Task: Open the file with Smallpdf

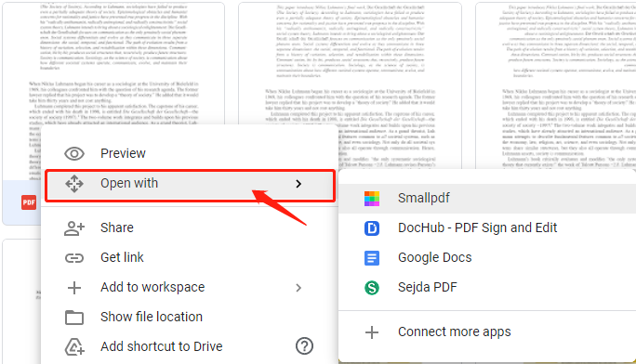Action: coord(487,199)
